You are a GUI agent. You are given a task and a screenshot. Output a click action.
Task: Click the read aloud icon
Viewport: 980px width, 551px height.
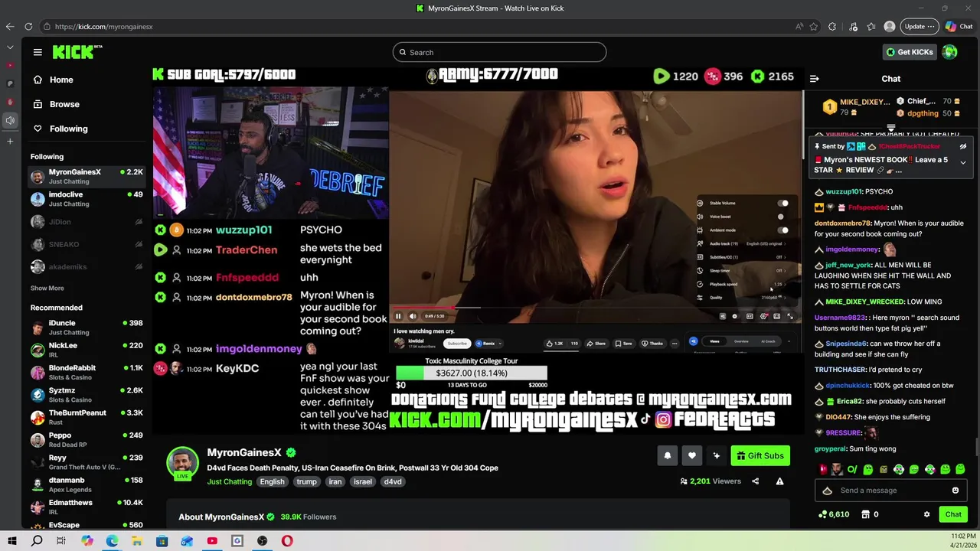tap(799, 26)
